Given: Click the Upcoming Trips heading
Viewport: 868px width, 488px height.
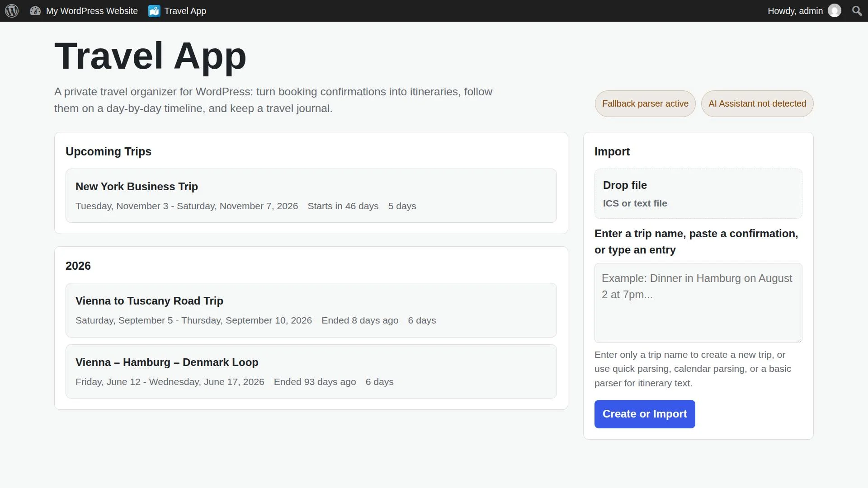Looking at the screenshot, I should (108, 151).
